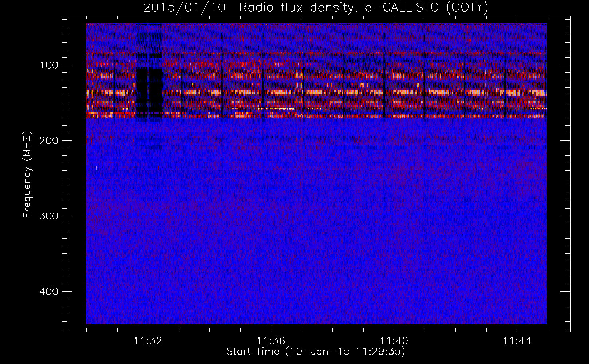Screen dimensions: 589x364
Task: Click the 11:32 time tick label
Action: (148, 341)
